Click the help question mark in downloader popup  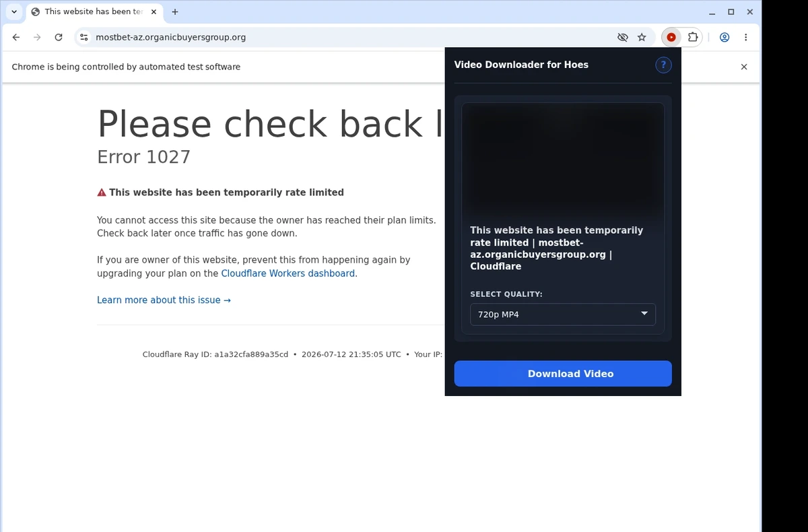[x=663, y=65]
